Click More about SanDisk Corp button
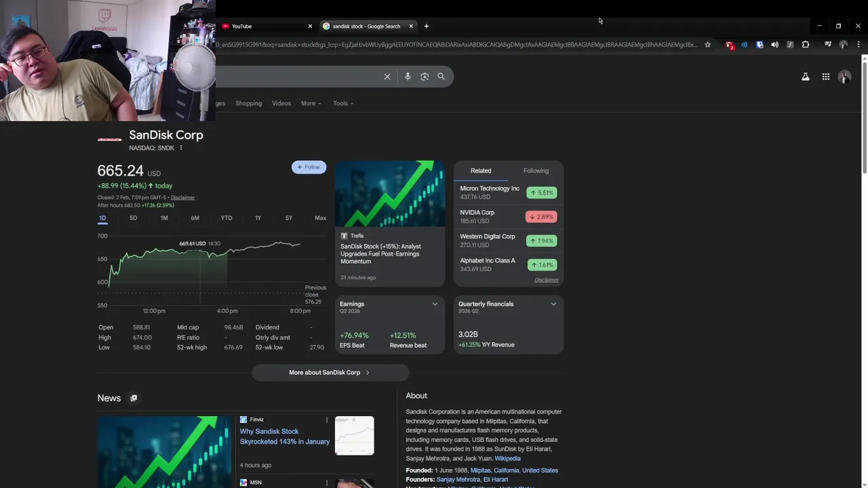This screenshot has height=488, width=868. [330, 372]
